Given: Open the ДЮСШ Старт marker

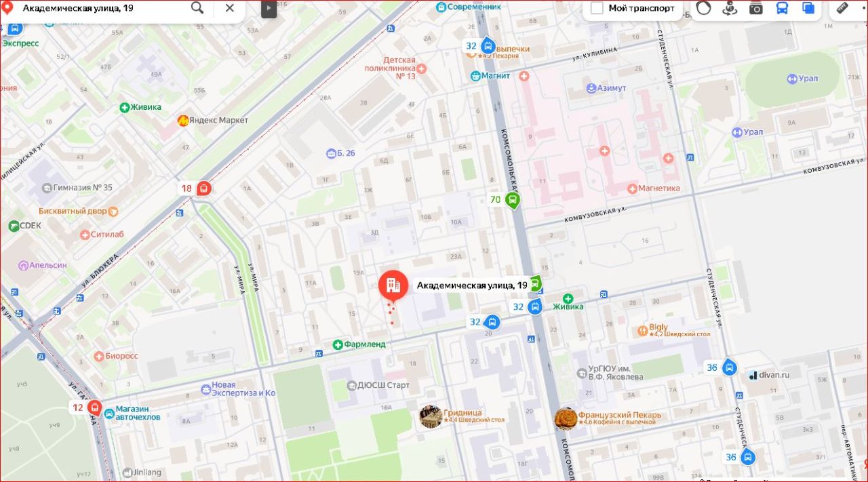Looking at the screenshot, I should [352, 386].
